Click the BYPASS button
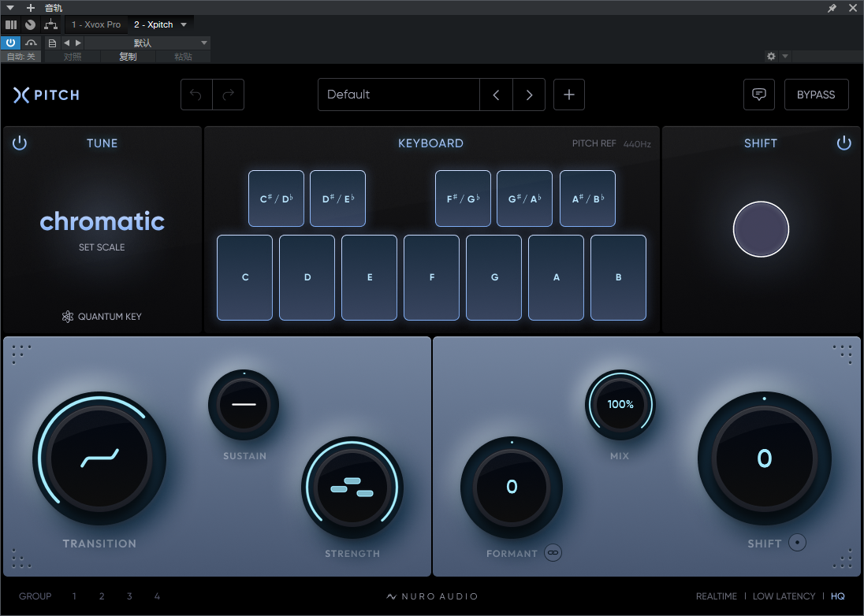 [x=816, y=95]
